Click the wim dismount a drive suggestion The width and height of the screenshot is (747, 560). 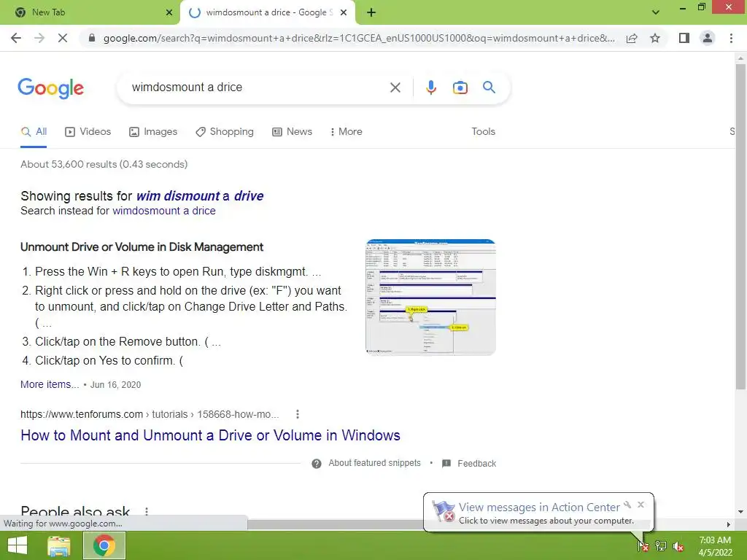tap(200, 195)
